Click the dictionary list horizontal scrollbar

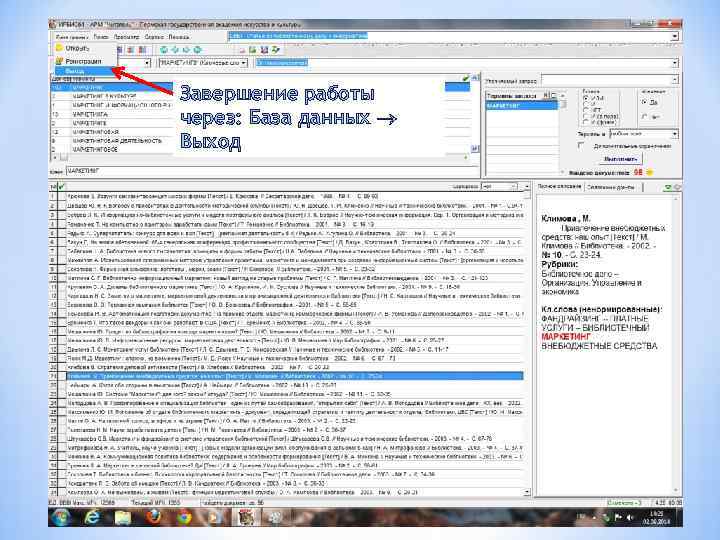262,158
